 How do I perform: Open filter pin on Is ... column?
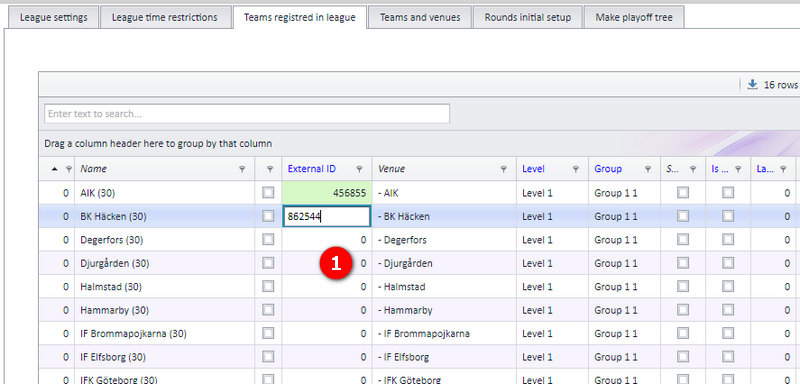738,169
